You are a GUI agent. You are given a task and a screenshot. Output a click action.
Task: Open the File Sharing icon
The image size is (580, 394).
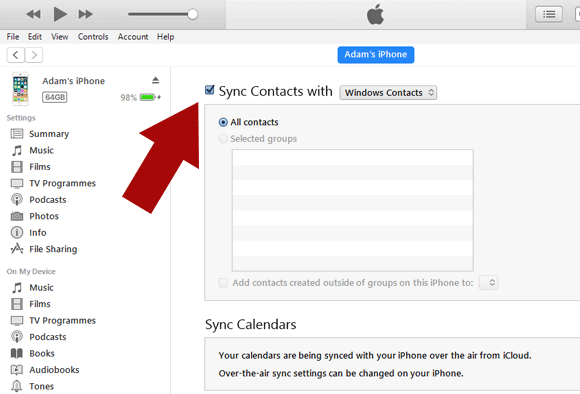point(17,249)
